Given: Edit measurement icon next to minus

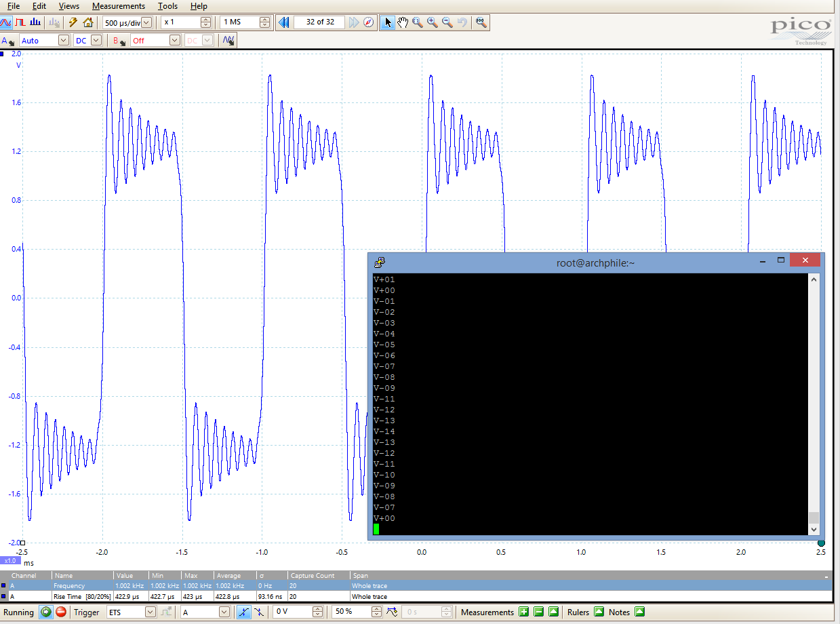Looking at the screenshot, I should tap(554, 612).
